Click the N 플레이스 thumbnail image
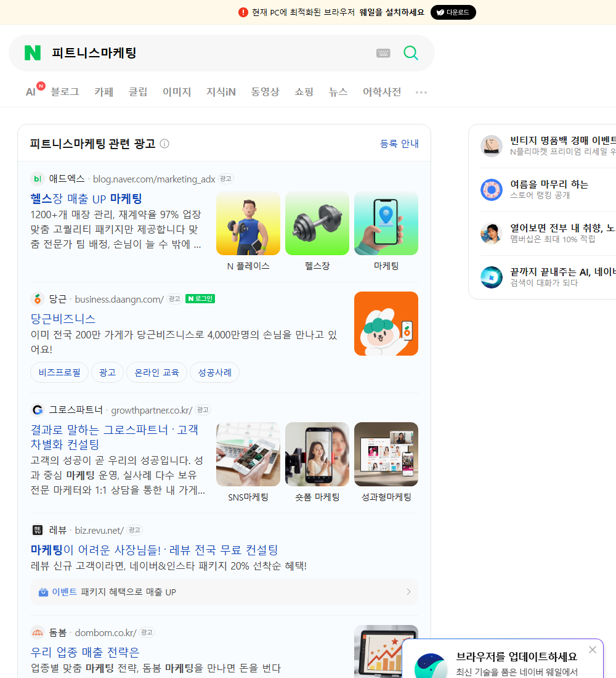The image size is (616, 678). click(x=248, y=223)
